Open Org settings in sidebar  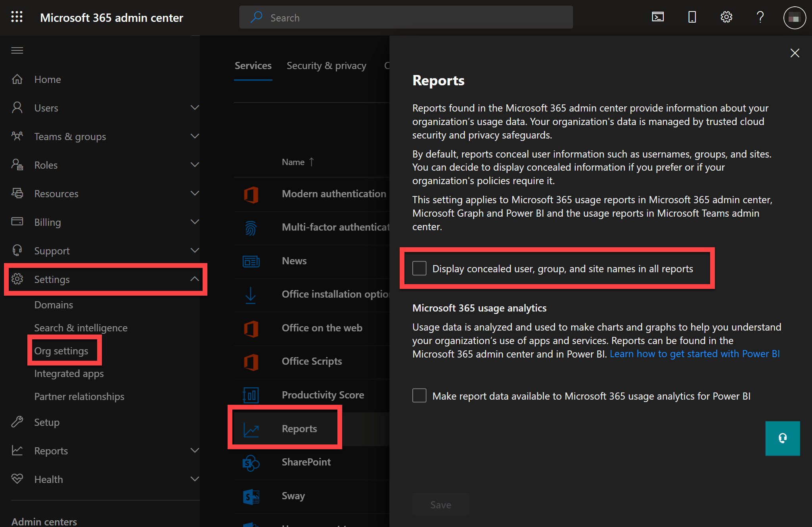[61, 351]
